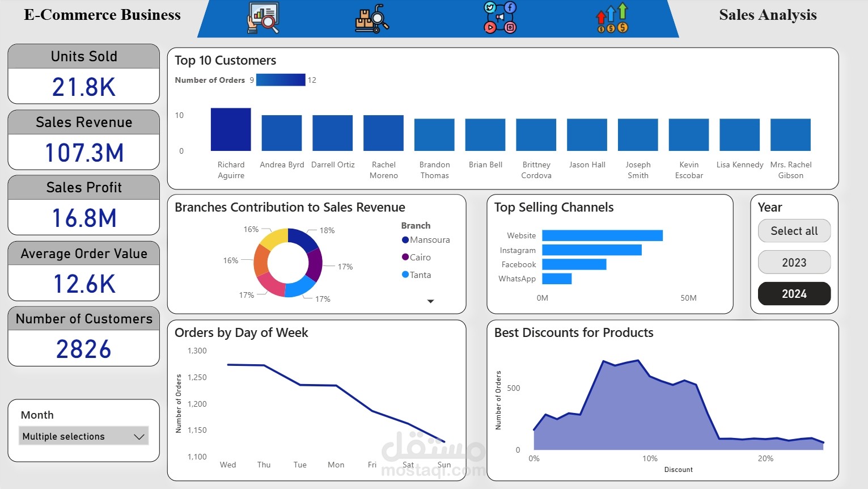The height and width of the screenshot is (489, 868).
Task: Open the profit growth arrows page icon
Action: pos(612,18)
